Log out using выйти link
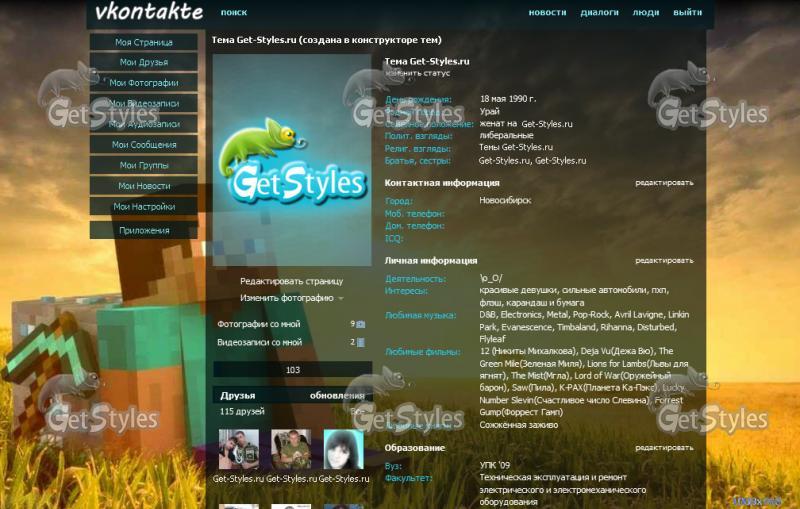Screen dimensions: 800x509 [687, 13]
